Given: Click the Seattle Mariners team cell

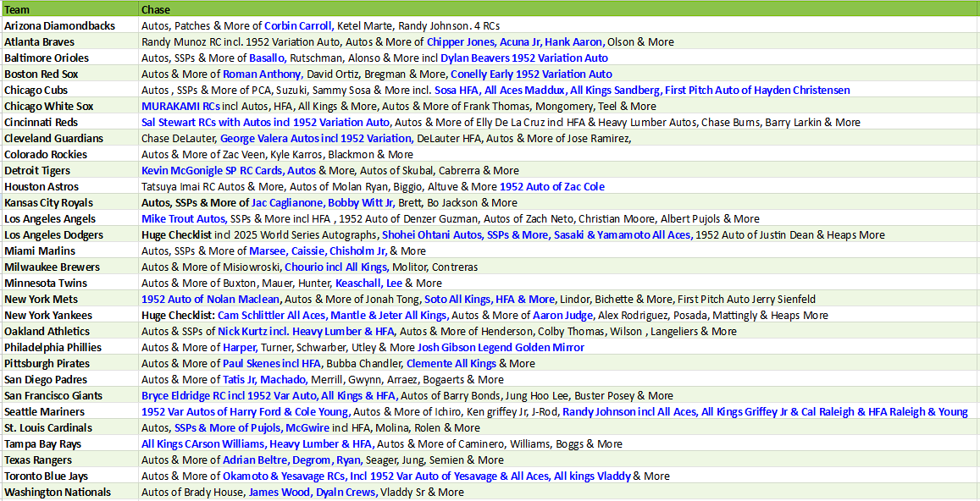Looking at the screenshot, I should (x=69, y=411).
